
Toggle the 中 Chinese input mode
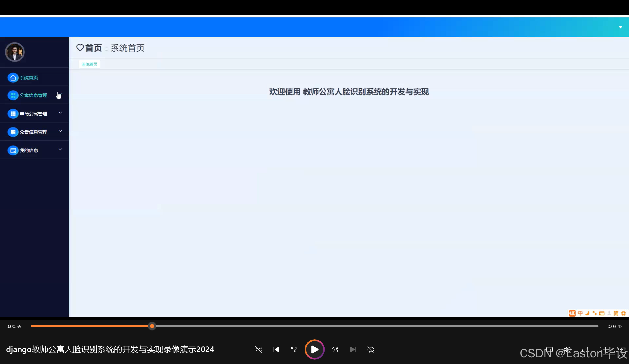[x=580, y=313]
